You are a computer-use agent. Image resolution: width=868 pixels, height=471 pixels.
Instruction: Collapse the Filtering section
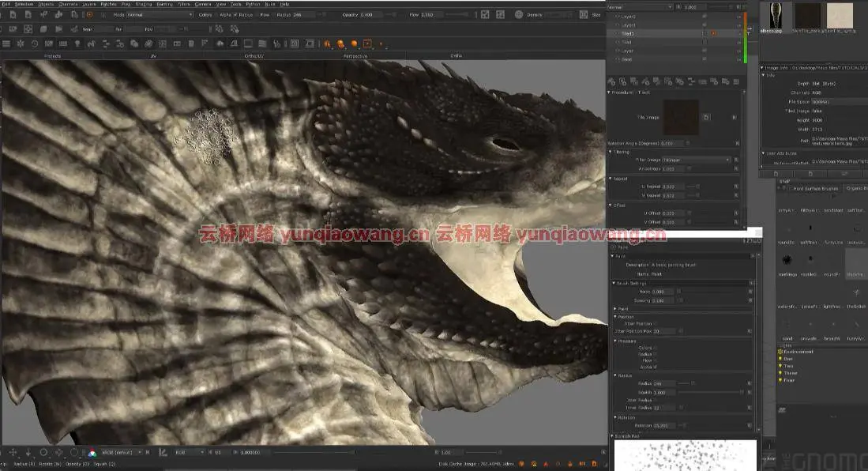pos(611,152)
